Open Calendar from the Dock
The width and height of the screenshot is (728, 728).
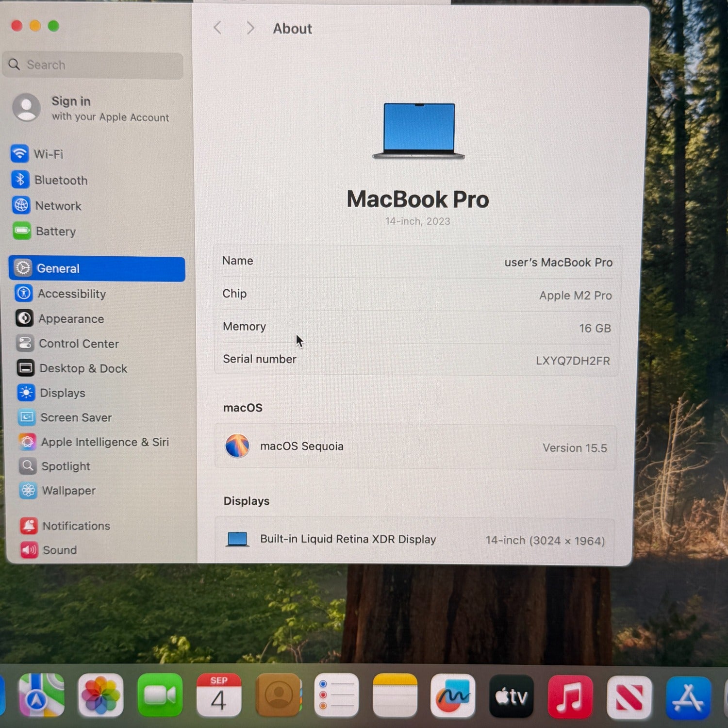tap(218, 695)
